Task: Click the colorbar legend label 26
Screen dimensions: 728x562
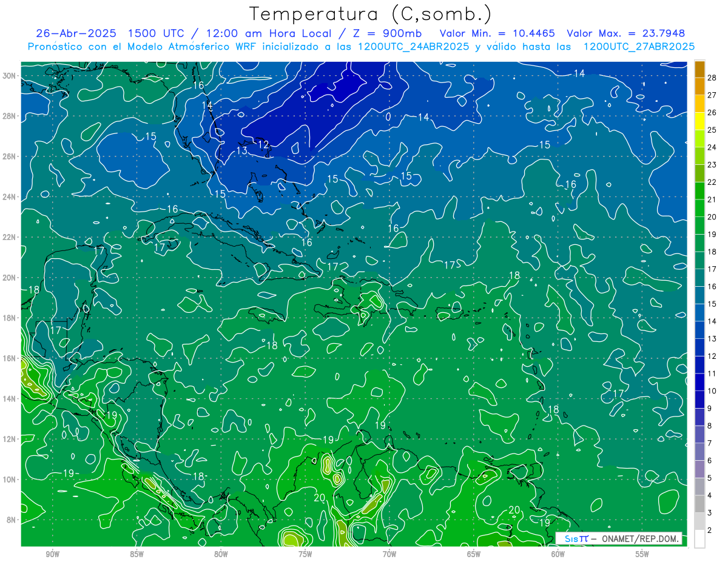Action: click(712, 113)
